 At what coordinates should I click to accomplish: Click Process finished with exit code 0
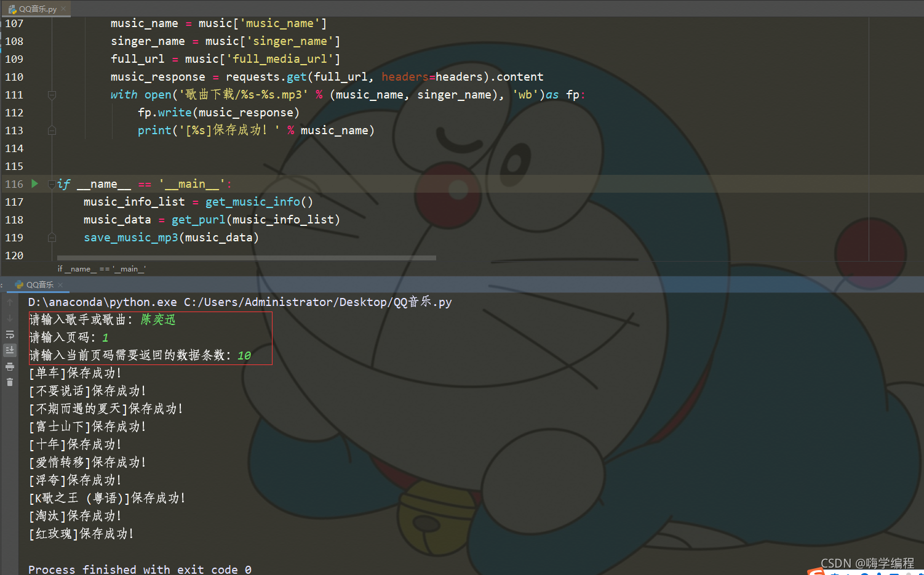pos(140,569)
